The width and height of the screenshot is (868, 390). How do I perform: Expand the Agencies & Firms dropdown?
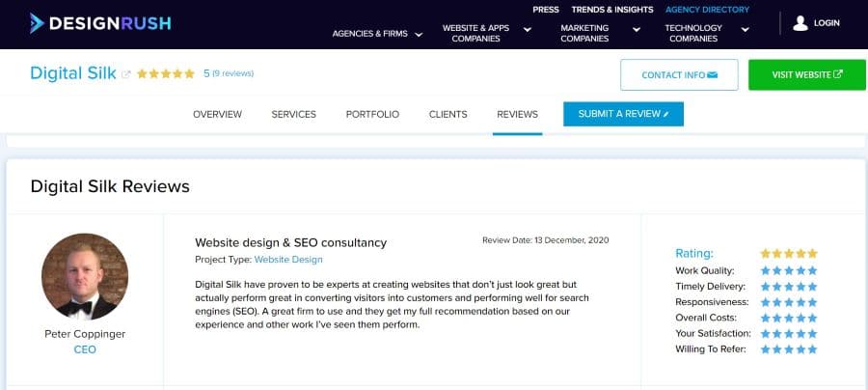420,35
